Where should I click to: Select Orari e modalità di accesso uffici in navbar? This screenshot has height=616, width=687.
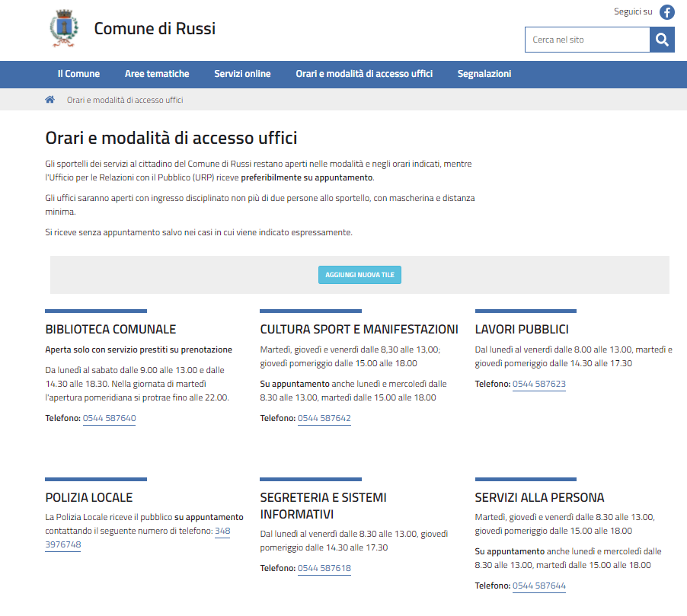tap(364, 74)
